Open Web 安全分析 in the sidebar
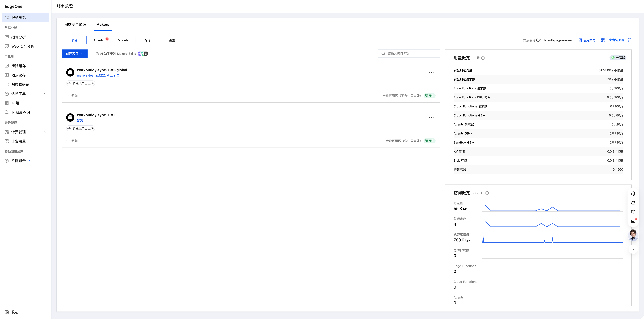Screen dimensions: 644x319 tap(25, 46)
